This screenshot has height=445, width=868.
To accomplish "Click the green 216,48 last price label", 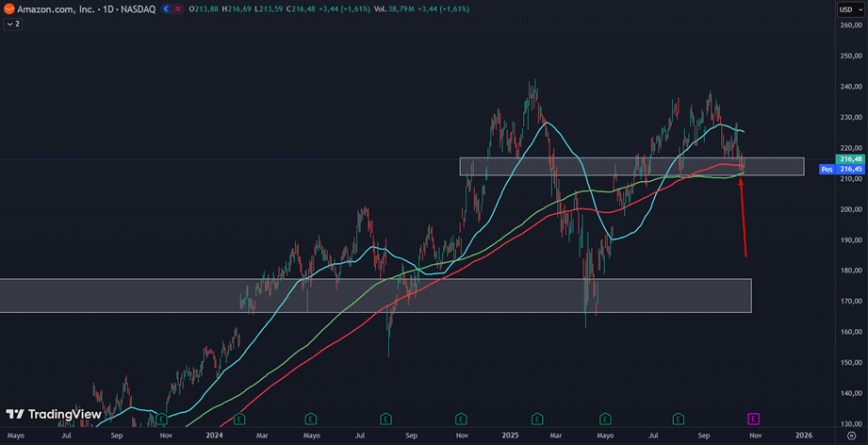I will click(851, 158).
